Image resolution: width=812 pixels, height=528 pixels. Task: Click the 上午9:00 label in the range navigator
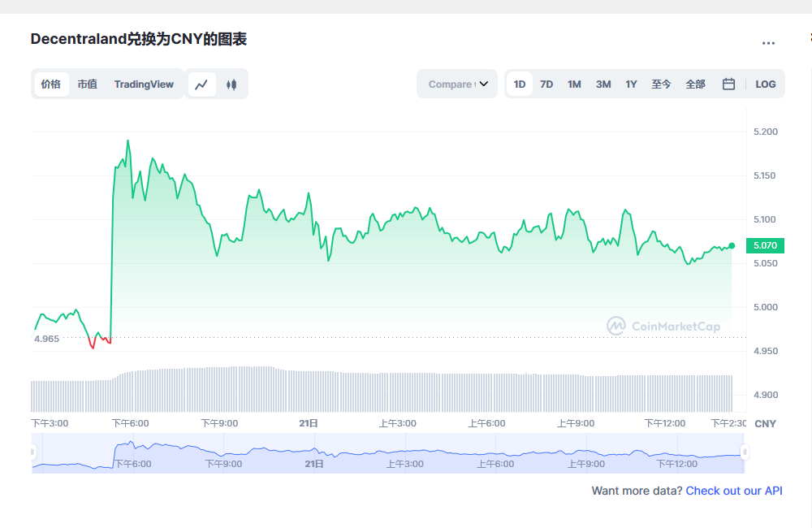click(x=586, y=464)
